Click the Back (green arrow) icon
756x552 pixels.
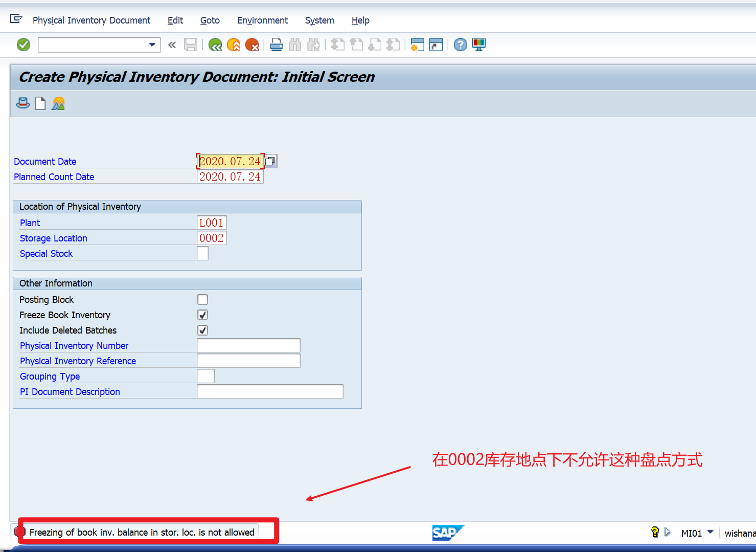pos(215,45)
